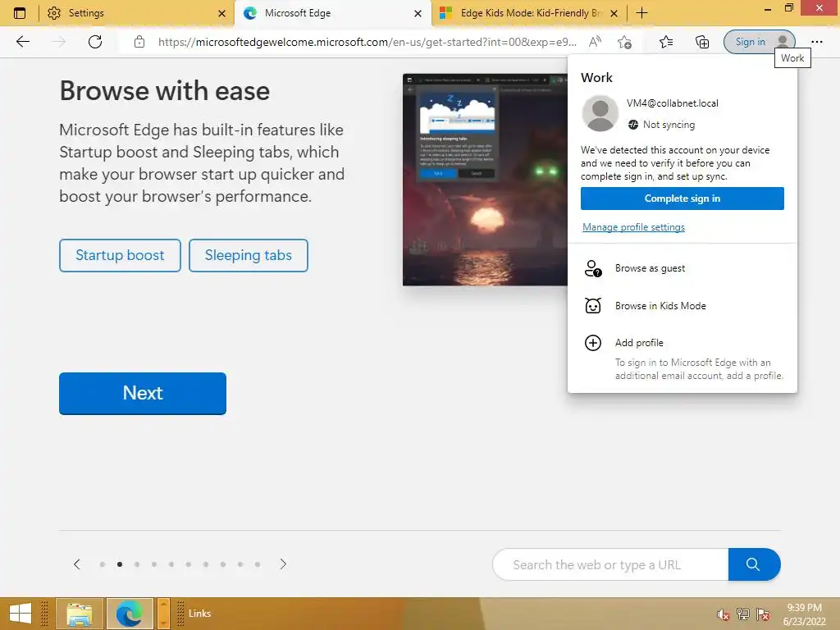Click the blue search magnifier button

pos(754,564)
